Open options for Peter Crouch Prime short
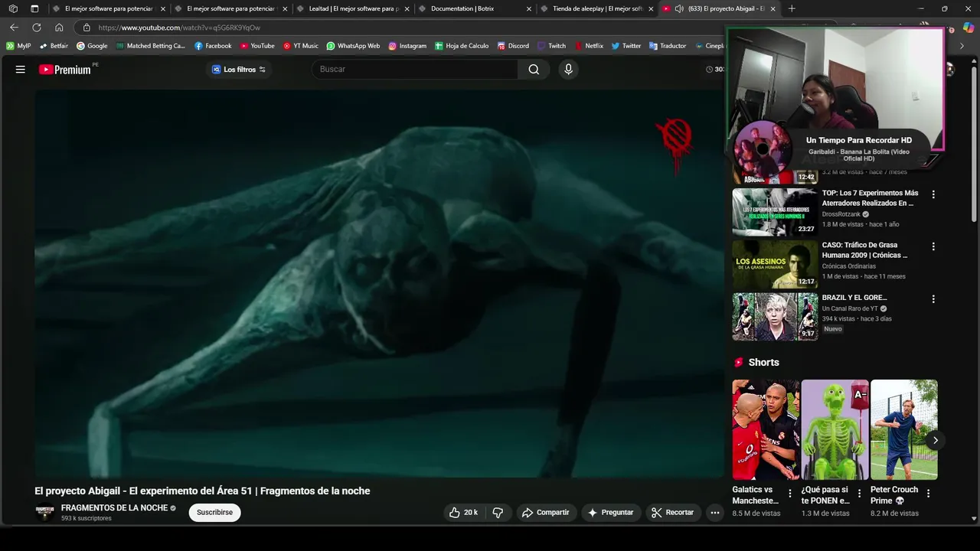 (x=928, y=494)
